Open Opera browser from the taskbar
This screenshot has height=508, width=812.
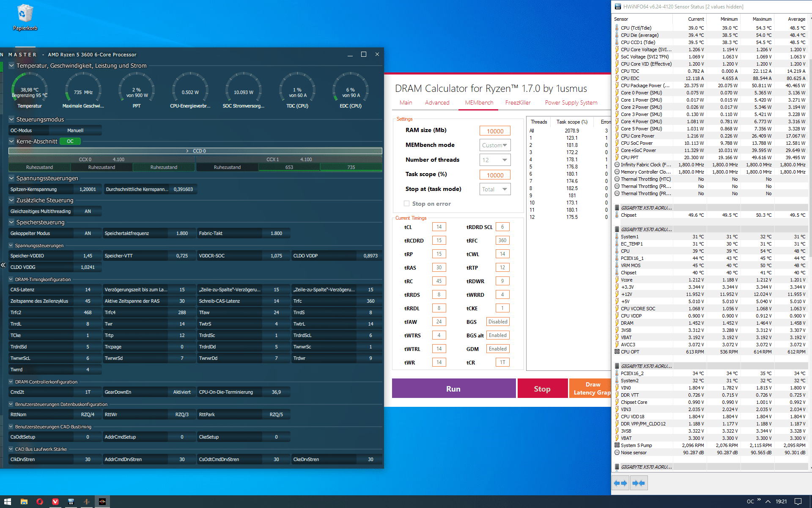[40, 501]
